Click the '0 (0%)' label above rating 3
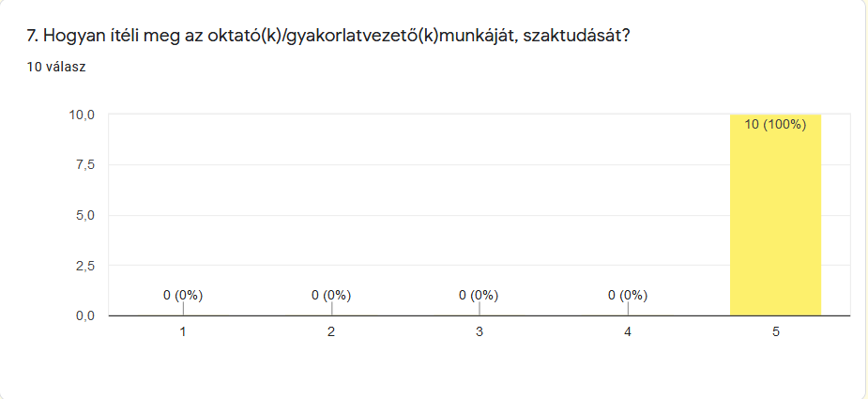 click(479, 296)
